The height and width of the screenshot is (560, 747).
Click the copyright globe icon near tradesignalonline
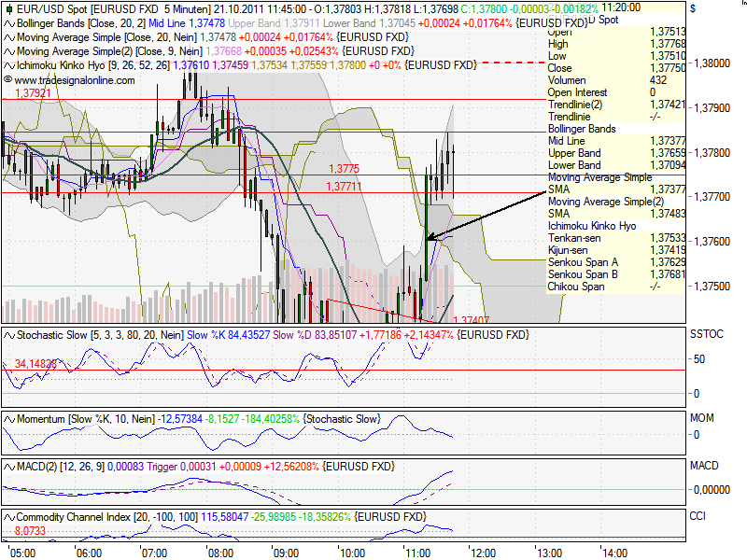click(8, 80)
